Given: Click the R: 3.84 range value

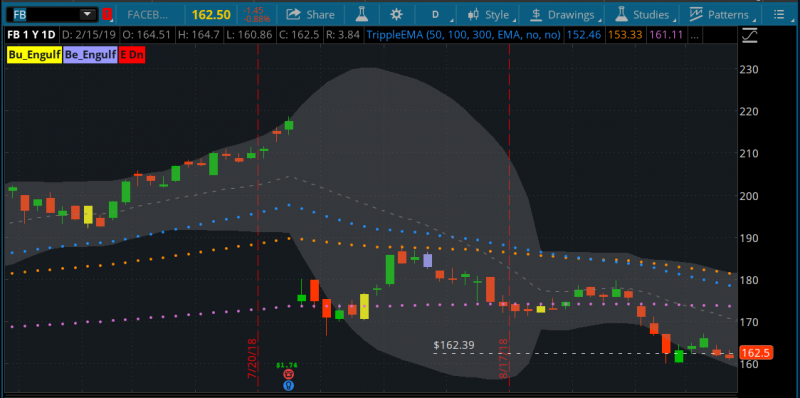Looking at the screenshot, I should pyautogui.click(x=343, y=36).
